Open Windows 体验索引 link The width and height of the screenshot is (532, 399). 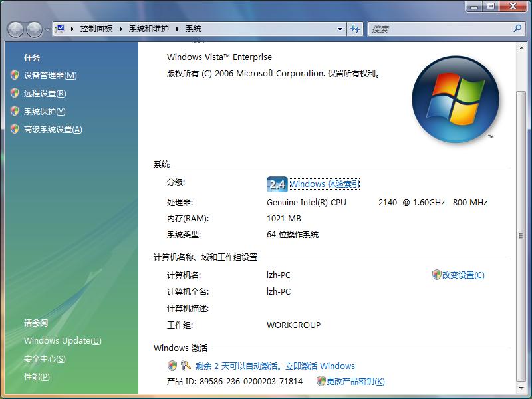(x=325, y=184)
